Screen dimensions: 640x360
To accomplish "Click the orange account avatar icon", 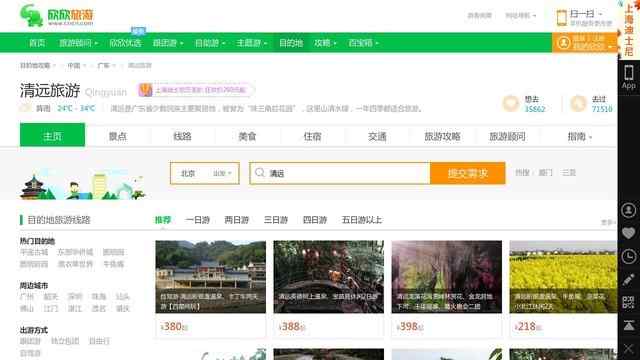I will point(564,43).
